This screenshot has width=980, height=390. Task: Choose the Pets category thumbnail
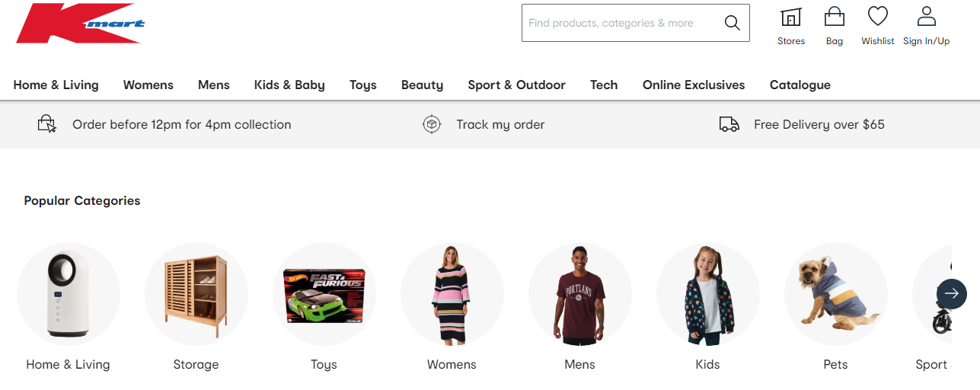tap(835, 294)
